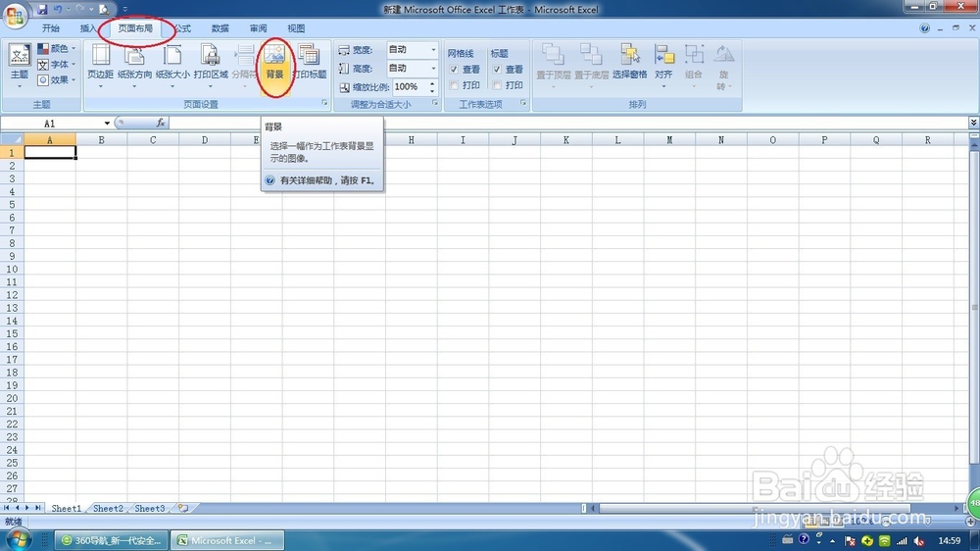Image resolution: width=980 pixels, height=551 pixels.
Task: Switch to Home (开始) tab
Action: click(51, 28)
